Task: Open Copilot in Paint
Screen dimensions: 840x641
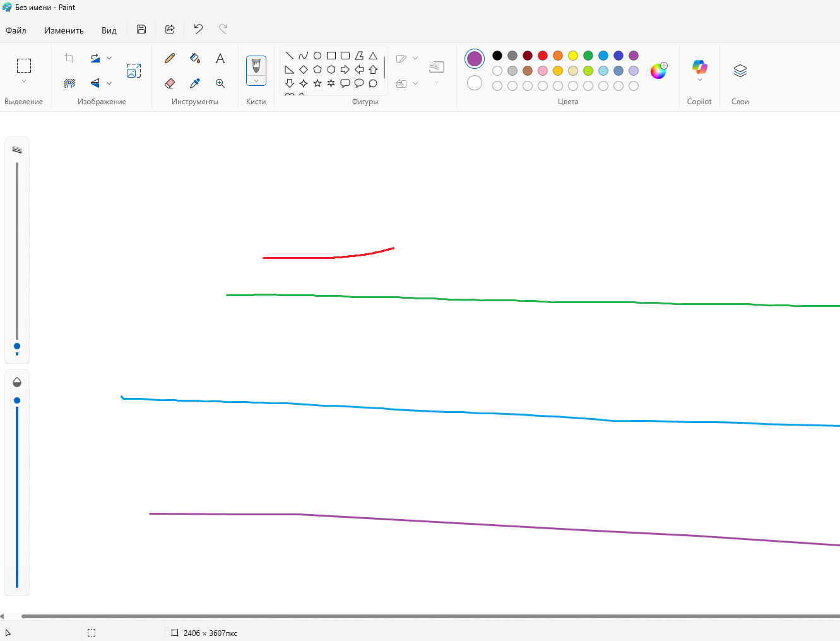Action: click(699, 67)
